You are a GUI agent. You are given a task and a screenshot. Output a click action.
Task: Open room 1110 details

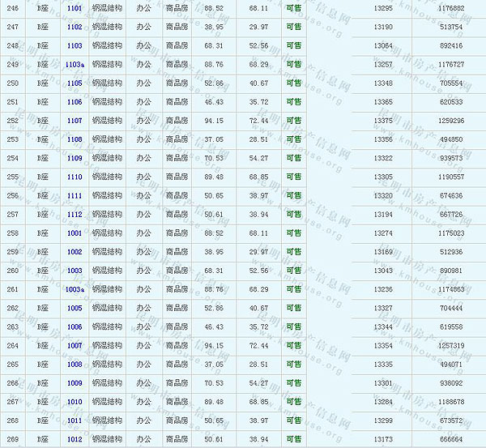pyautogui.click(x=75, y=177)
